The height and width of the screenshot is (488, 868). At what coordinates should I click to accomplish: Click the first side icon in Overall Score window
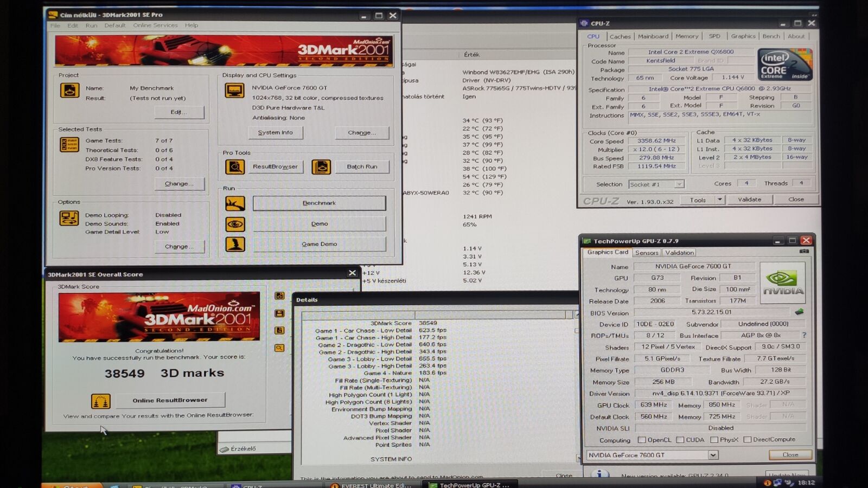click(279, 296)
